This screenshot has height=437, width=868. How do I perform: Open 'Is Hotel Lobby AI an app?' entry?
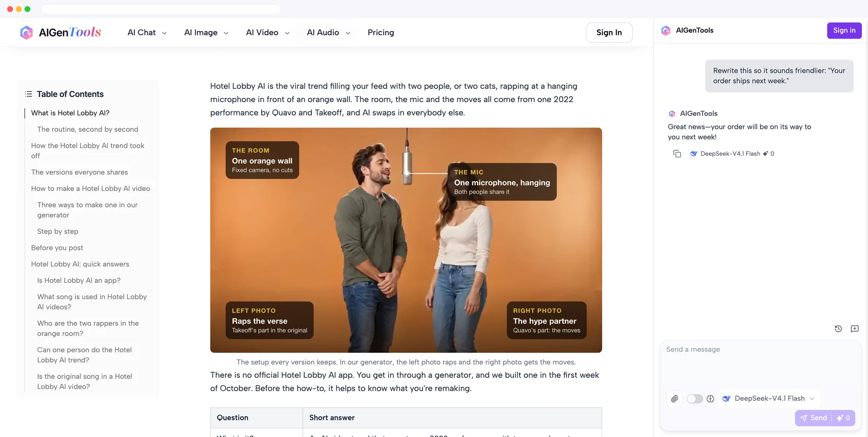click(x=79, y=280)
